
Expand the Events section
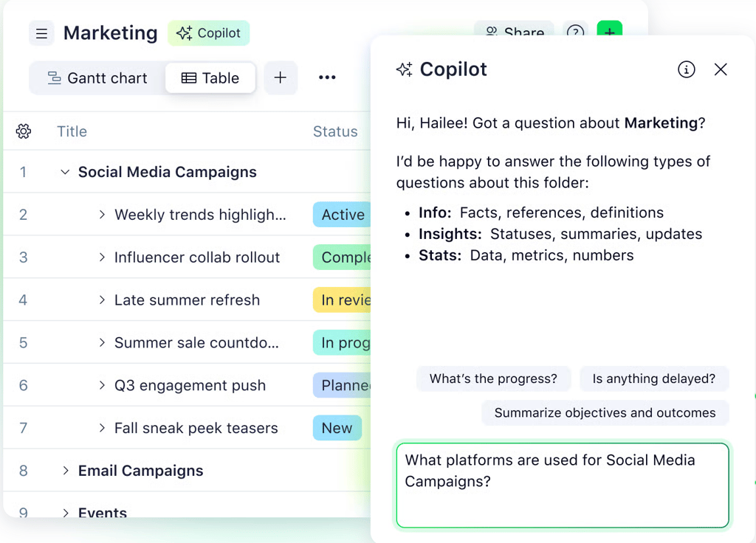(x=65, y=513)
